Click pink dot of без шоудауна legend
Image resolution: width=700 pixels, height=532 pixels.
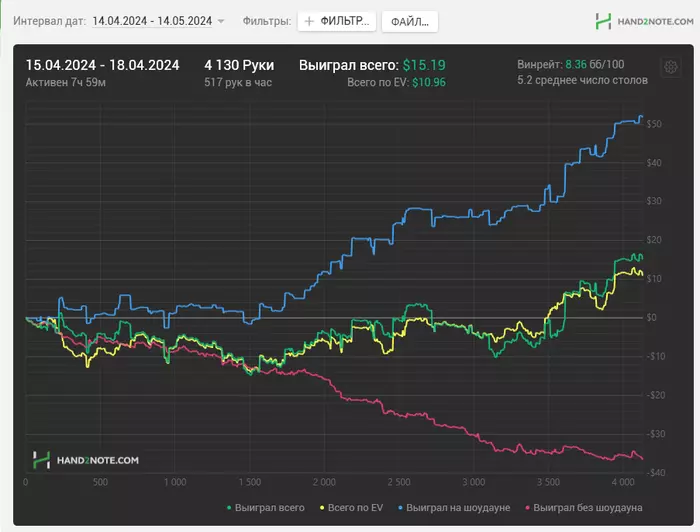coord(528,508)
